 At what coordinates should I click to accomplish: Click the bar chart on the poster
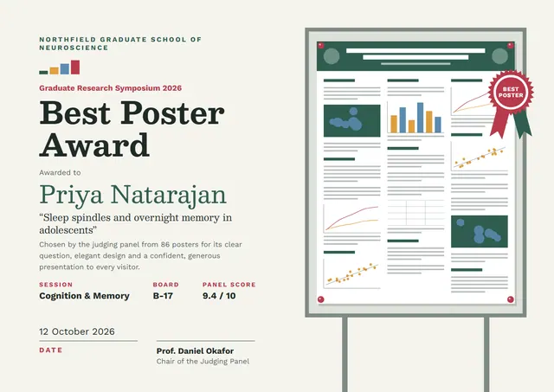415,118
